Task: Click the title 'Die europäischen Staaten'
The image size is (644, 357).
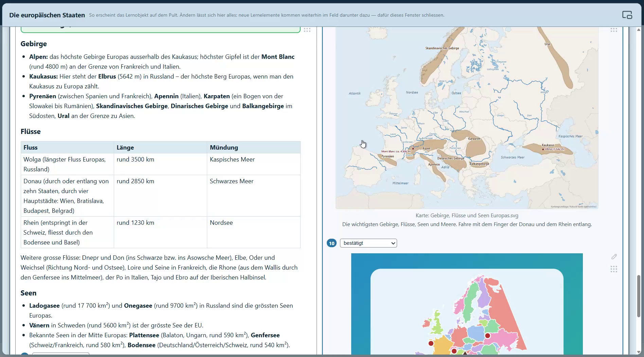Action: 47,15
